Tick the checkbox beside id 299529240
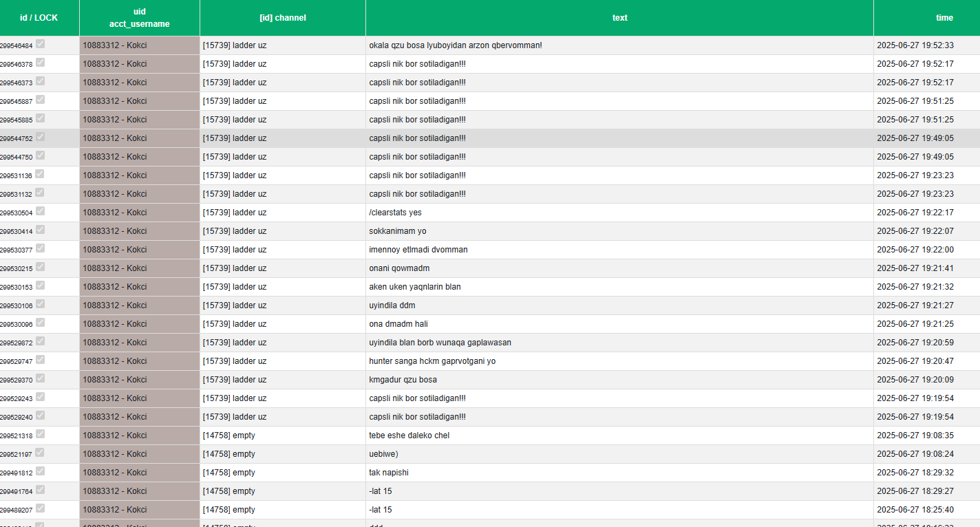This screenshot has height=527, width=980. [x=41, y=416]
